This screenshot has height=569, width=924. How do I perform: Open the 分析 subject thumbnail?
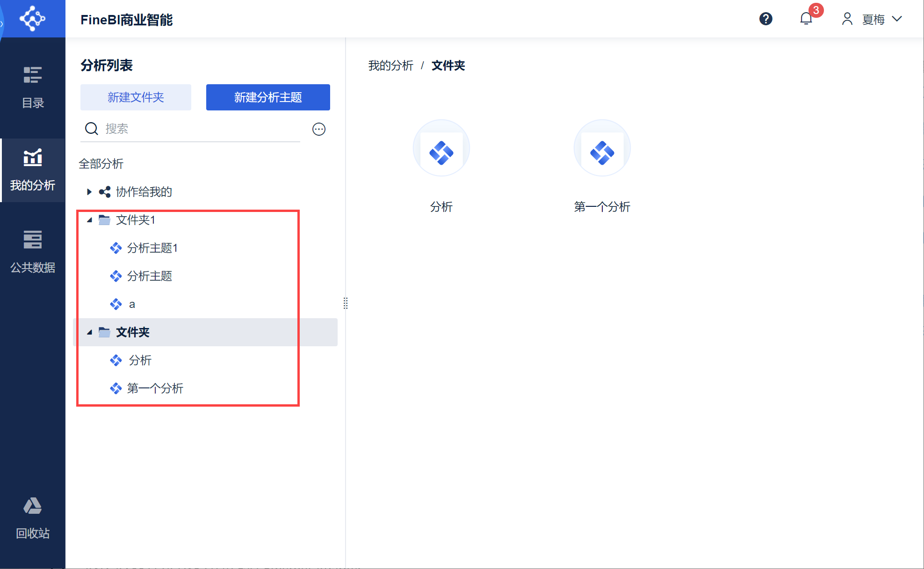[x=441, y=148]
